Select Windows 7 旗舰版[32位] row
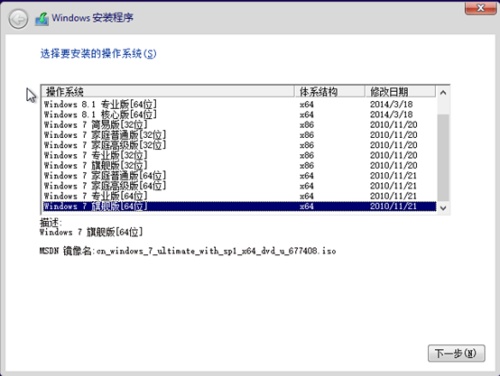The height and width of the screenshot is (376, 500). [x=239, y=165]
